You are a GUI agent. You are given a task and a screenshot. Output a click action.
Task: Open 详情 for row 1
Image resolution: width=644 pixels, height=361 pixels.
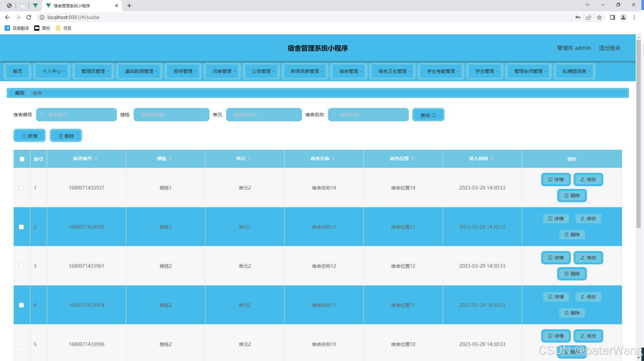pyautogui.click(x=556, y=179)
